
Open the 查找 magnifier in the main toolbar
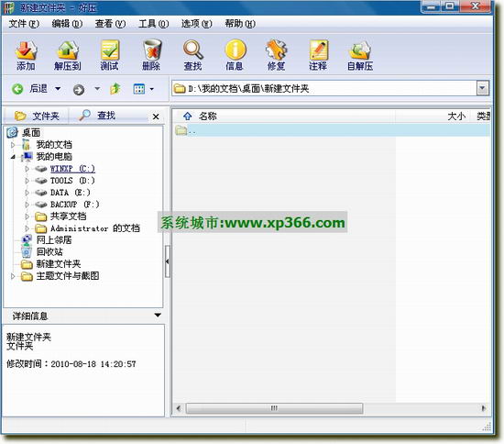click(192, 55)
